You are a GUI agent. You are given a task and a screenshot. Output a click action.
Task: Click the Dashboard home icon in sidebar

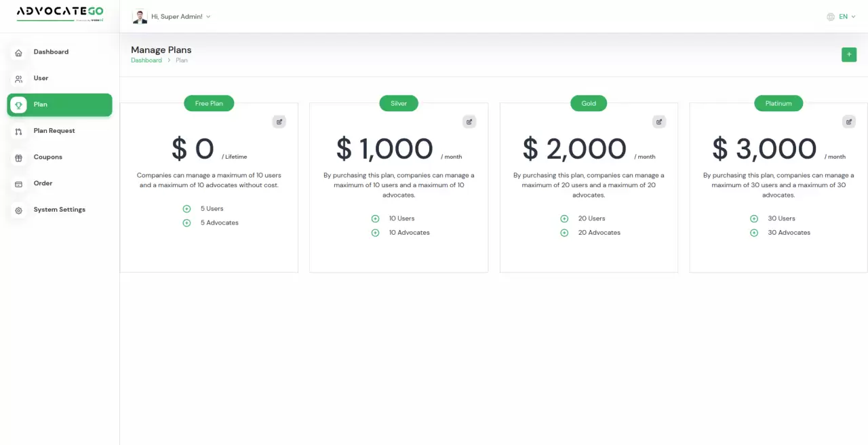coord(18,52)
